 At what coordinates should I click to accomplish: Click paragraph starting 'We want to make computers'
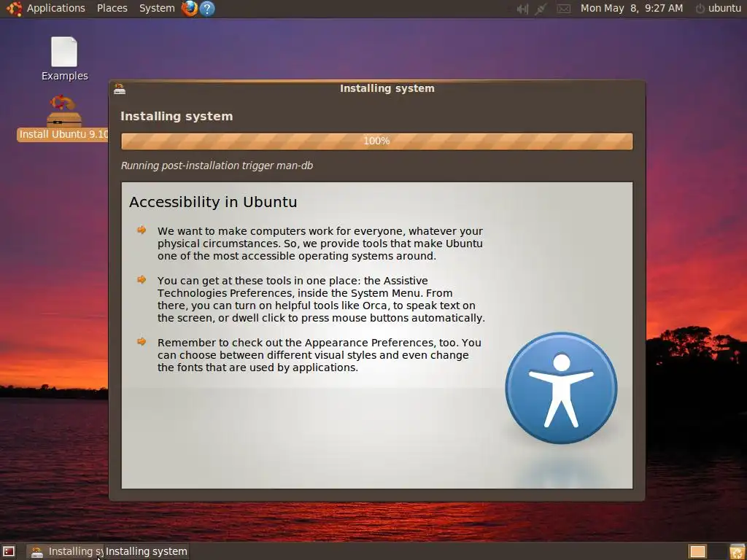click(x=320, y=244)
